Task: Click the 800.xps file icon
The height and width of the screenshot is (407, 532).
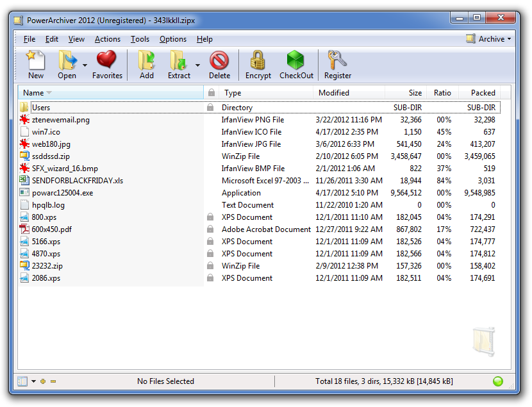Action: click(x=24, y=217)
